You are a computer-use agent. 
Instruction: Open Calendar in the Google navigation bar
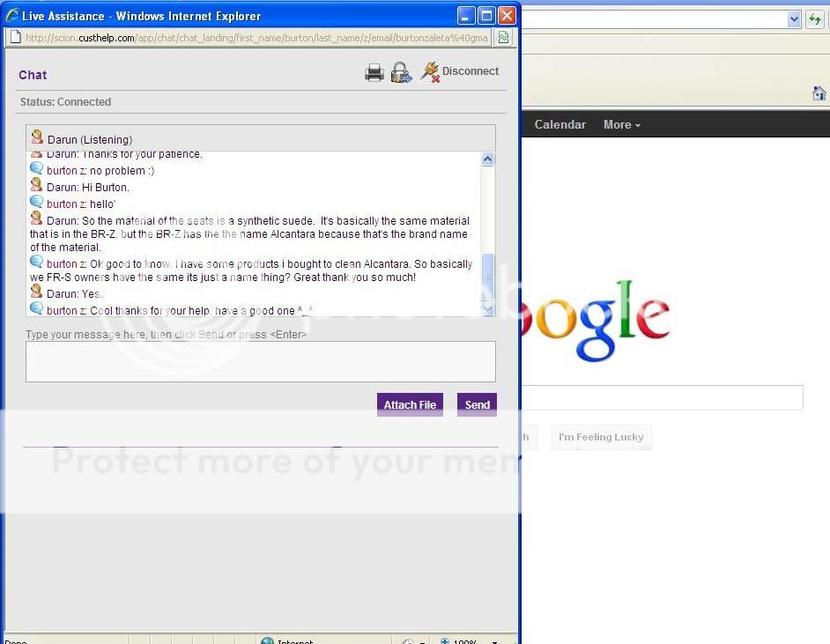[560, 125]
